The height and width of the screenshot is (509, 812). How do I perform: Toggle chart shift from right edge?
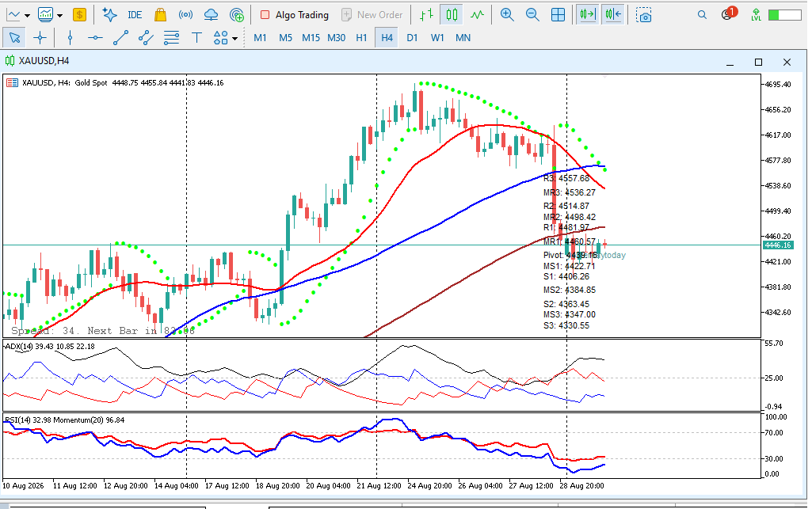[x=613, y=15]
